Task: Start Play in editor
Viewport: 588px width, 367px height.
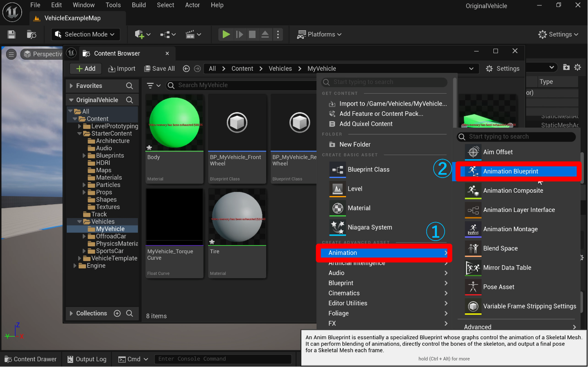Action: click(x=226, y=34)
